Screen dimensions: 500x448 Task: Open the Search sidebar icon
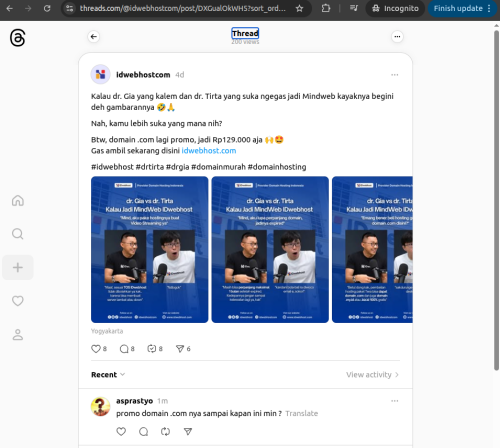coord(18,234)
